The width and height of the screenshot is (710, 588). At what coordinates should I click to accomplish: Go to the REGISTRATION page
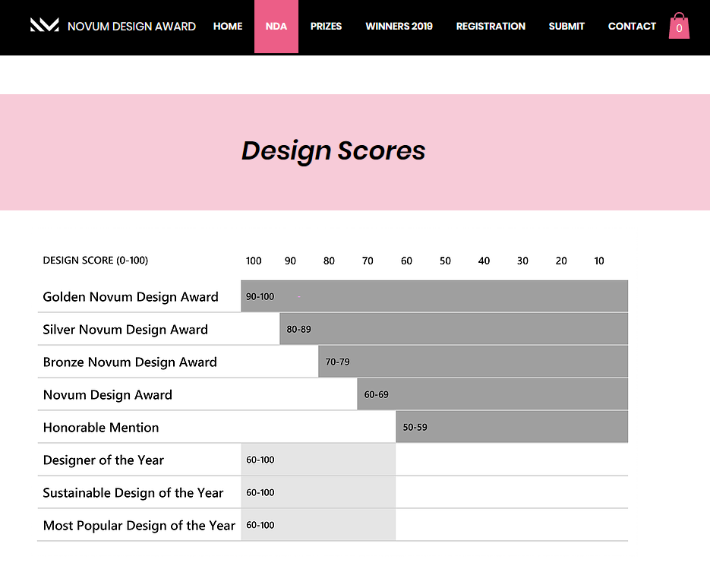point(491,27)
